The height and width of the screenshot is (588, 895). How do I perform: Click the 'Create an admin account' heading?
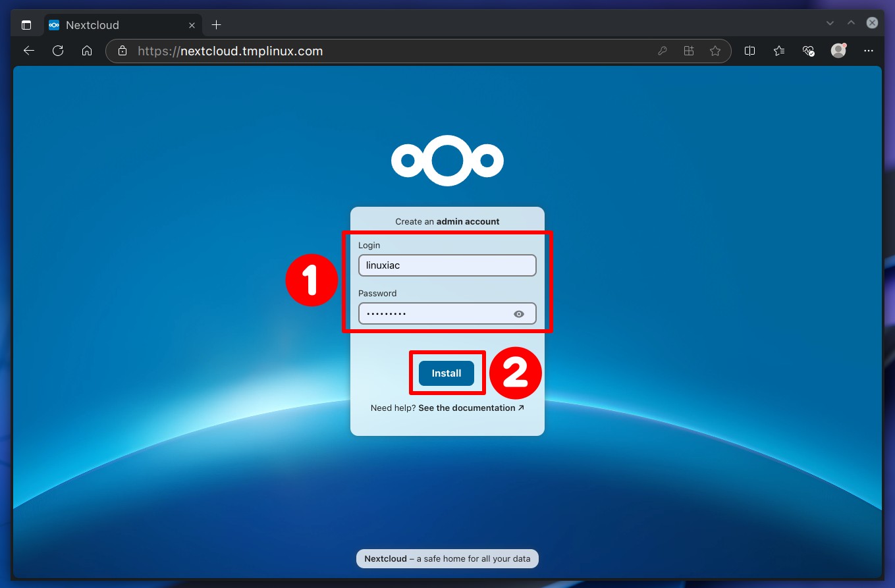coord(447,221)
